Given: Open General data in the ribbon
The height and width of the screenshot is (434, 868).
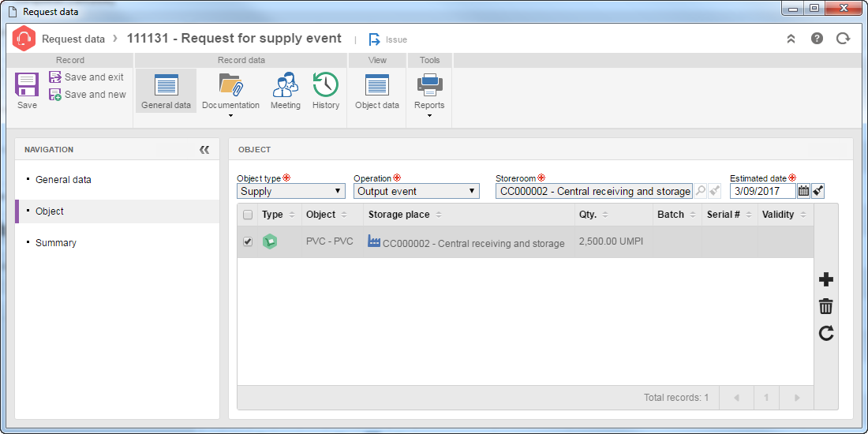Looking at the screenshot, I should (x=166, y=92).
